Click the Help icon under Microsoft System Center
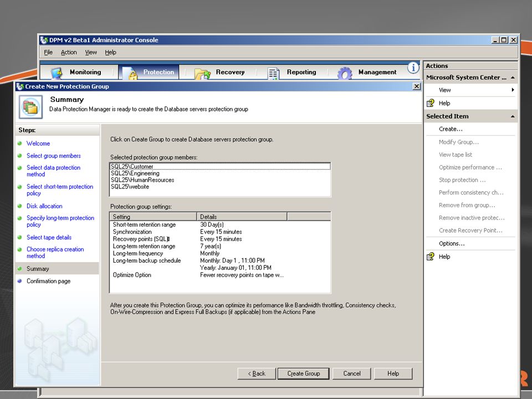Screen dimensions: 532x399 pyautogui.click(x=431, y=103)
